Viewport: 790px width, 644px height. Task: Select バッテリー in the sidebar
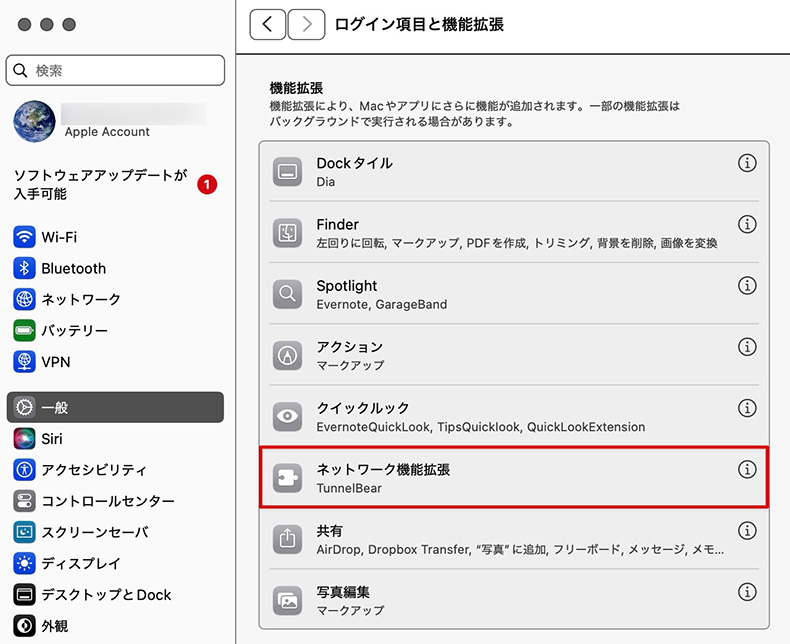74,330
